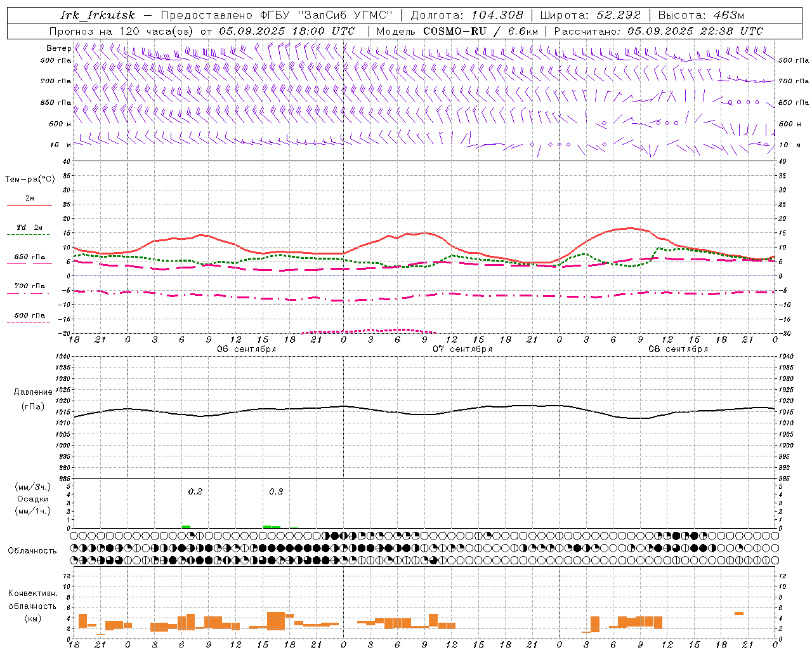Click the 700 гПа entry in temperature legend
This screenshot has width=812, height=650.
pyautogui.click(x=30, y=286)
